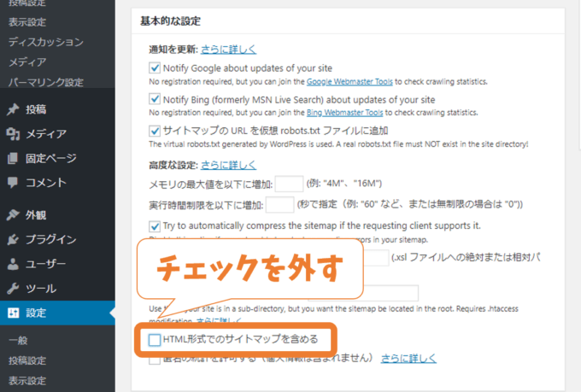This screenshot has height=392, width=581.
Task: Open 表示設定 at the bottom of the sidebar
Action: [27, 380]
